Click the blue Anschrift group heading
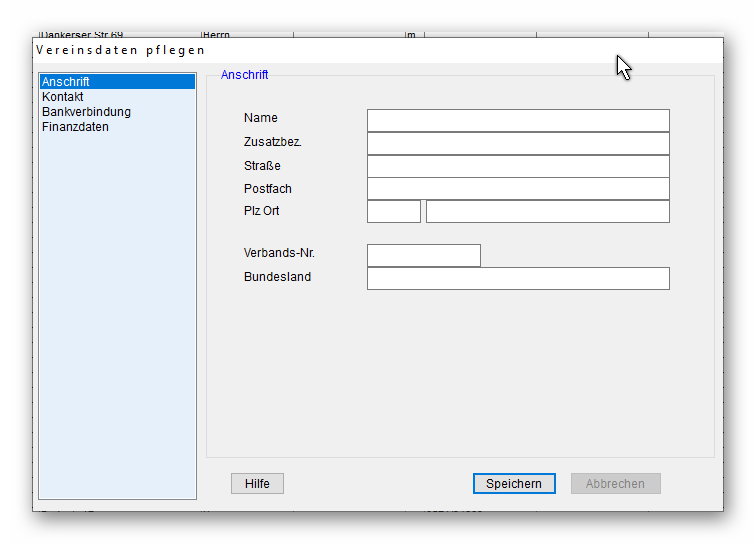The image size is (756, 544). pos(244,75)
